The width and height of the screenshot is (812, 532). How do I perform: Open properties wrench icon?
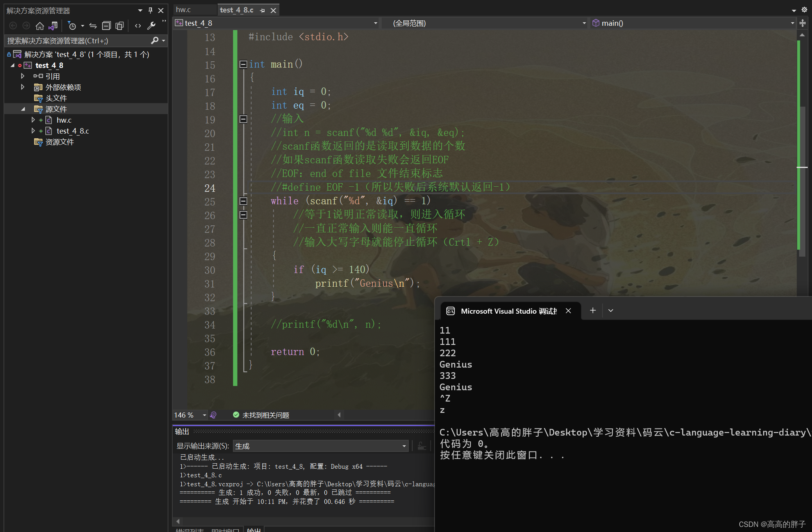click(x=151, y=26)
